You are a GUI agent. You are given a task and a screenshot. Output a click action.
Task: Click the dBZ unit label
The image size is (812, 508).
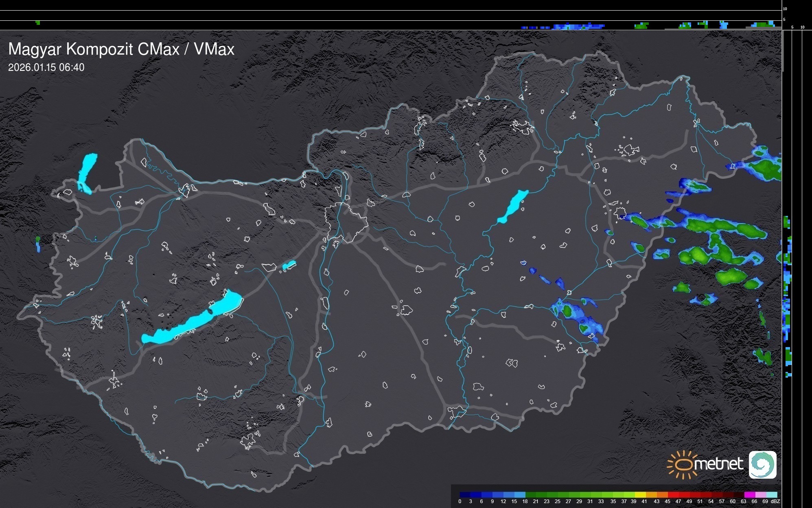click(775, 501)
